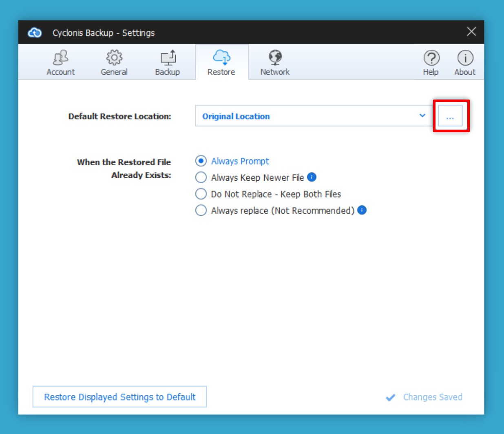Image resolution: width=504 pixels, height=434 pixels.
Task: Open the About info icon
Action: (x=465, y=58)
